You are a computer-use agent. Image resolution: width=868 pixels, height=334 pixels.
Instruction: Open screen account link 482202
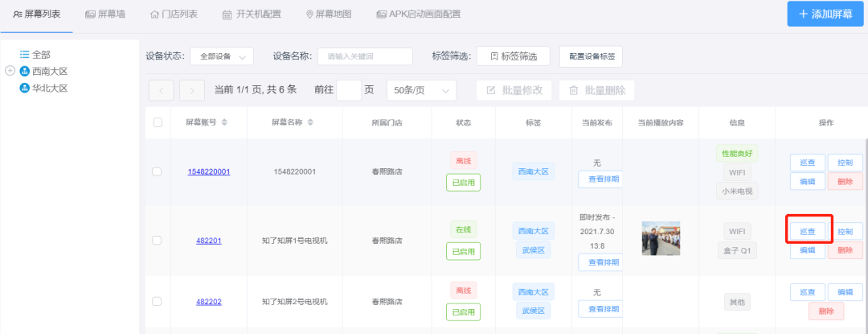pyautogui.click(x=209, y=301)
